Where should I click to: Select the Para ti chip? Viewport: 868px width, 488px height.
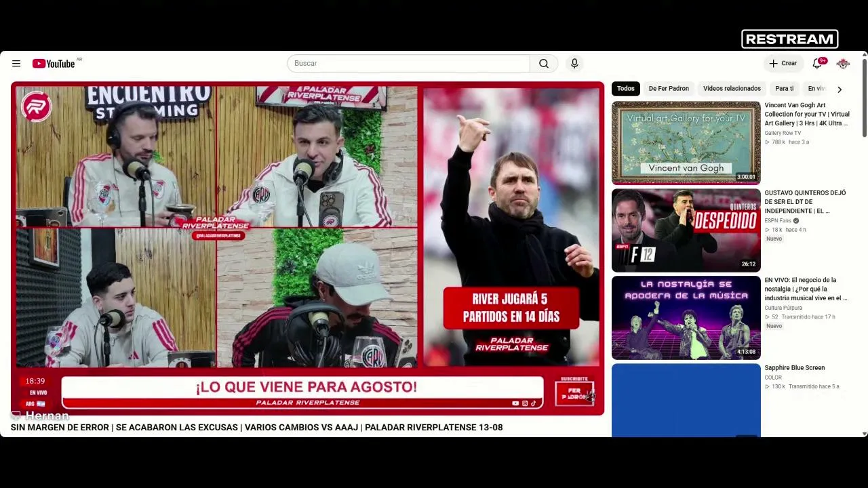pos(785,89)
